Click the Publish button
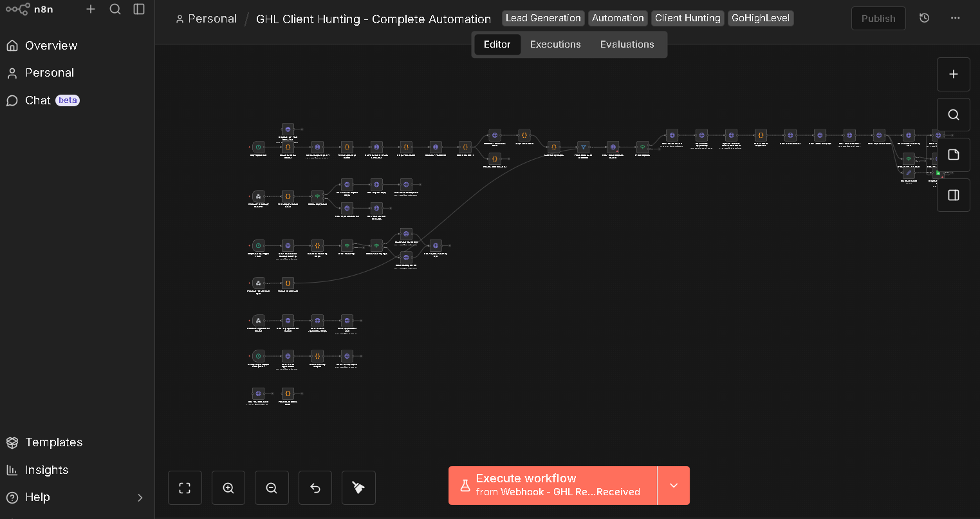This screenshot has height=519, width=980. coord(878,19)
